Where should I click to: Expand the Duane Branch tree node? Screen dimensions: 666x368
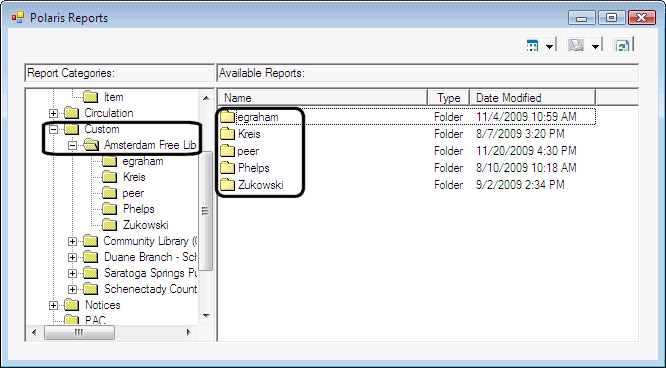click(x=73, y=257)
